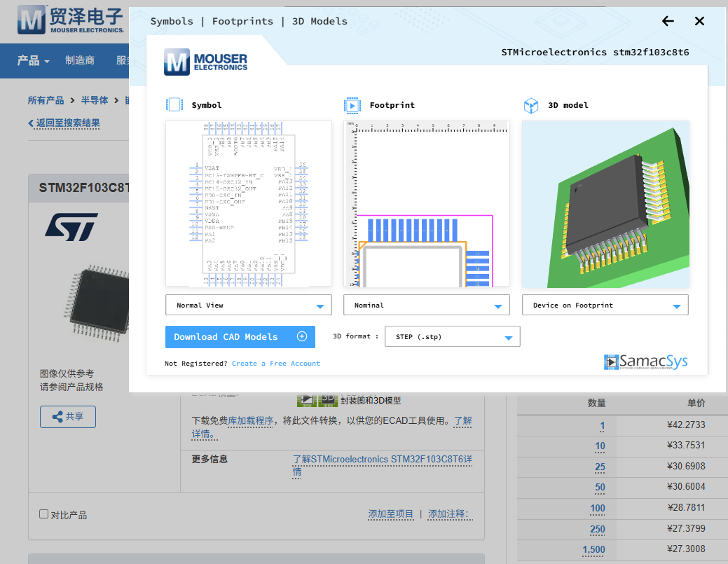Select quantity 250 in price table
This screenshot has height=564, width=728.
pyautogui.click(x=598, y=529)
